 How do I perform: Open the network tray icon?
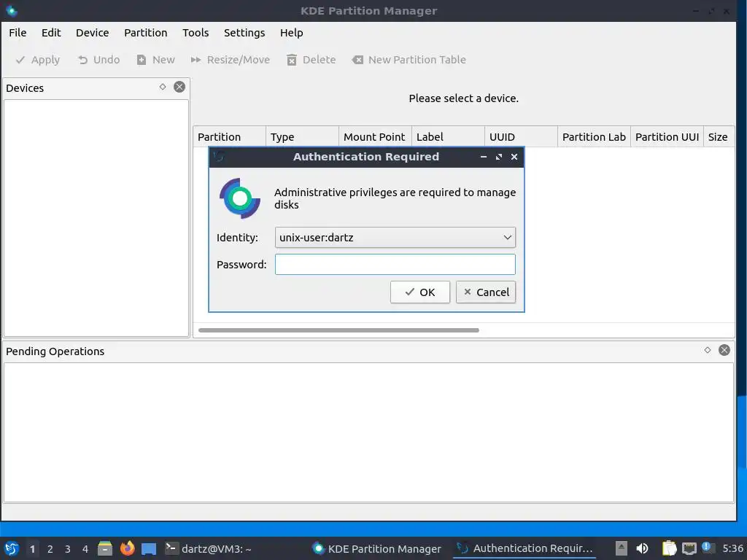click(689, 548)
